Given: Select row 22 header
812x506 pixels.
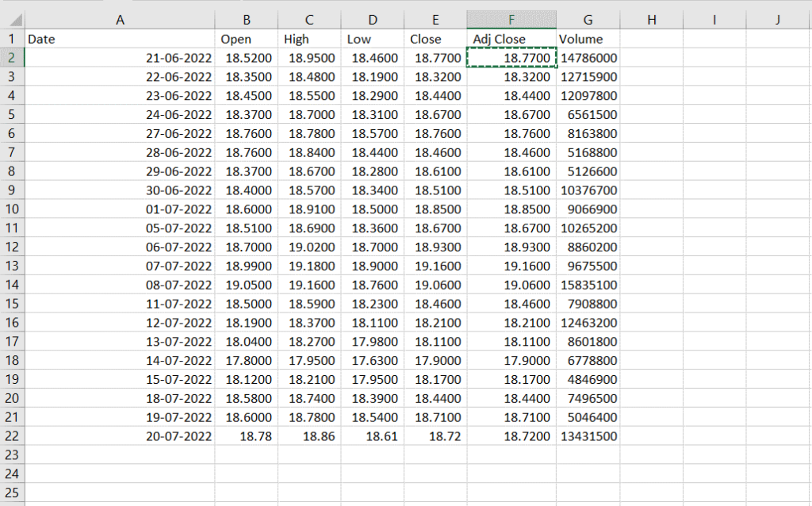Looking at the screenshot, I should (12, 436).
